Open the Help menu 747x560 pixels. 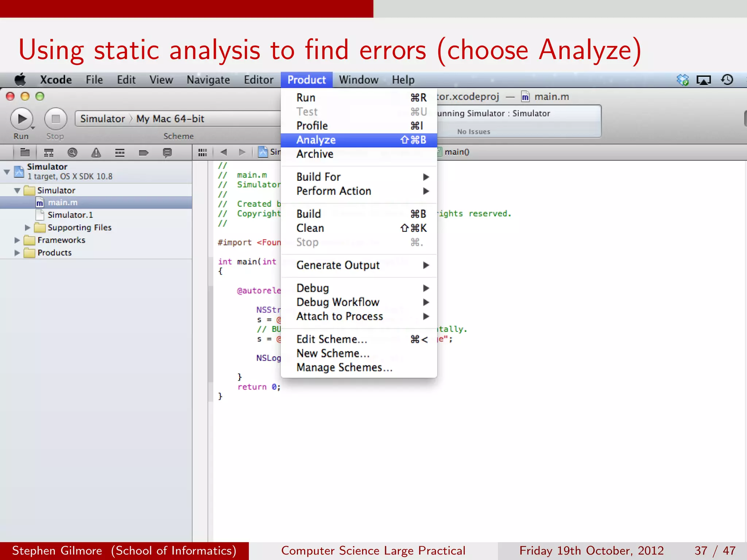pyautogui.click(x=403, y=80)
